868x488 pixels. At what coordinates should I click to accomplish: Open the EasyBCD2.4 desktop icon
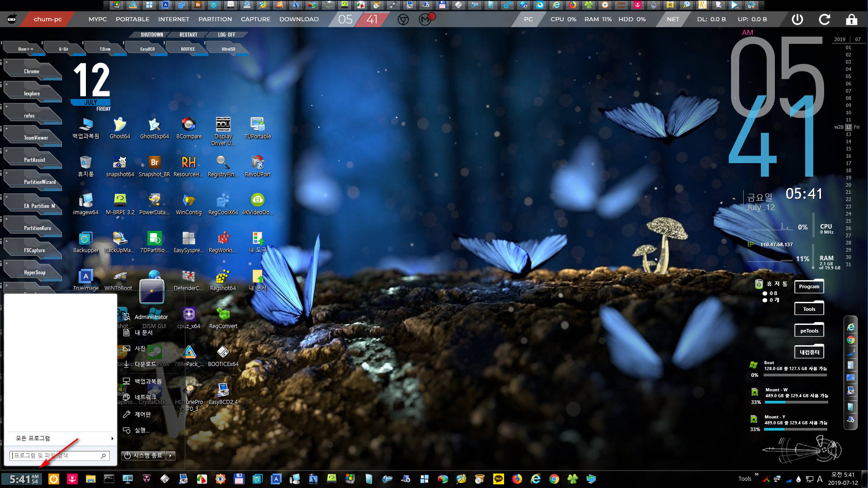[223, 394]
